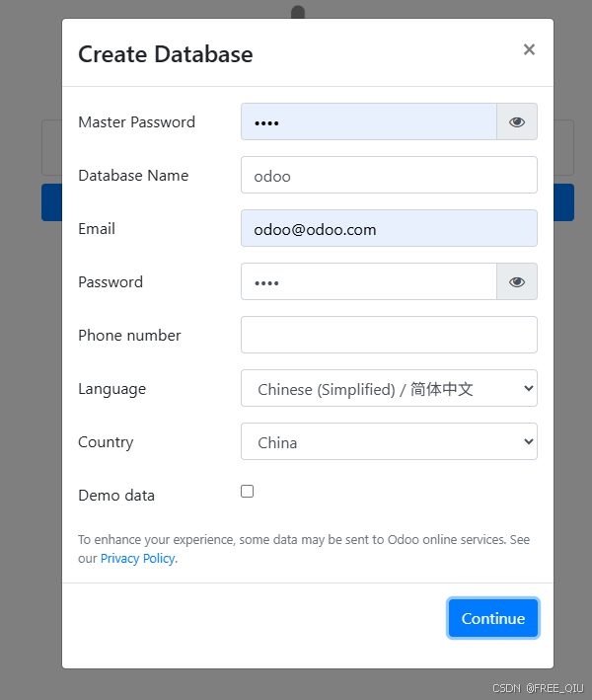Click the Phone number label

tap(129, 336)
